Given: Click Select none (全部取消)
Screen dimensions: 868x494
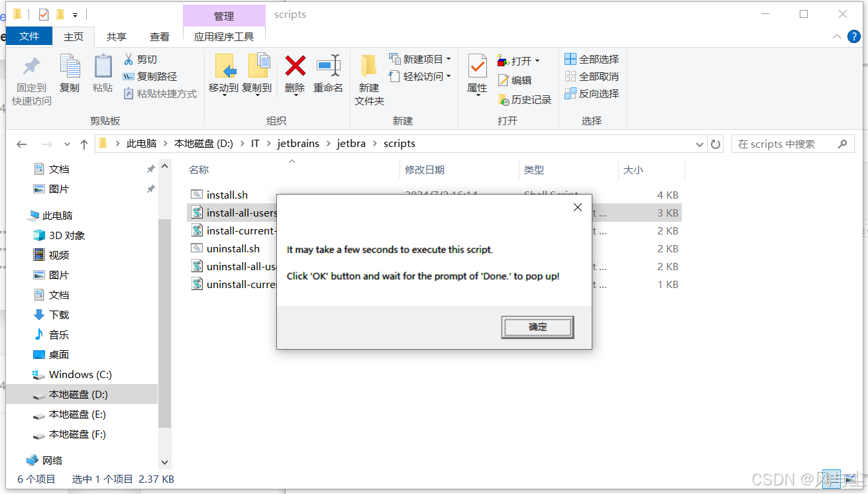Looking at the screenshot, I should [592, 76].
